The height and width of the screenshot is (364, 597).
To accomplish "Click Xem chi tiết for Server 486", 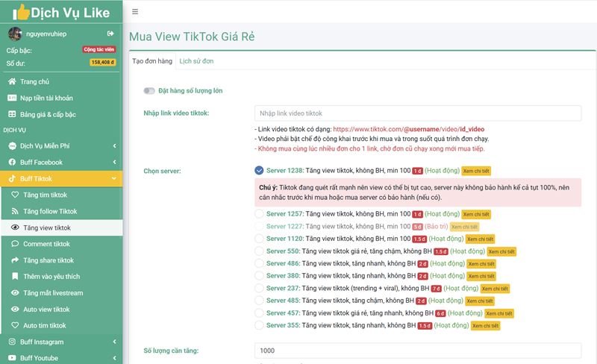I will 481,264.
